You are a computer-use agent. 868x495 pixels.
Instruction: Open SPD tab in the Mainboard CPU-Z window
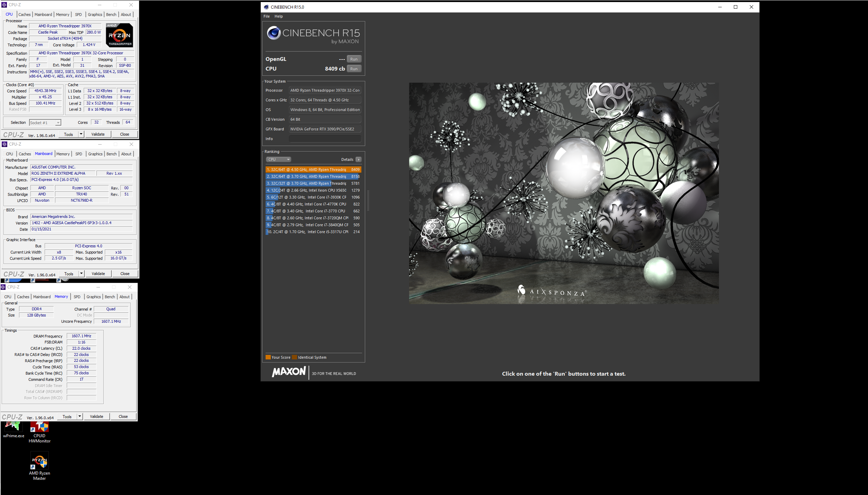79,154
